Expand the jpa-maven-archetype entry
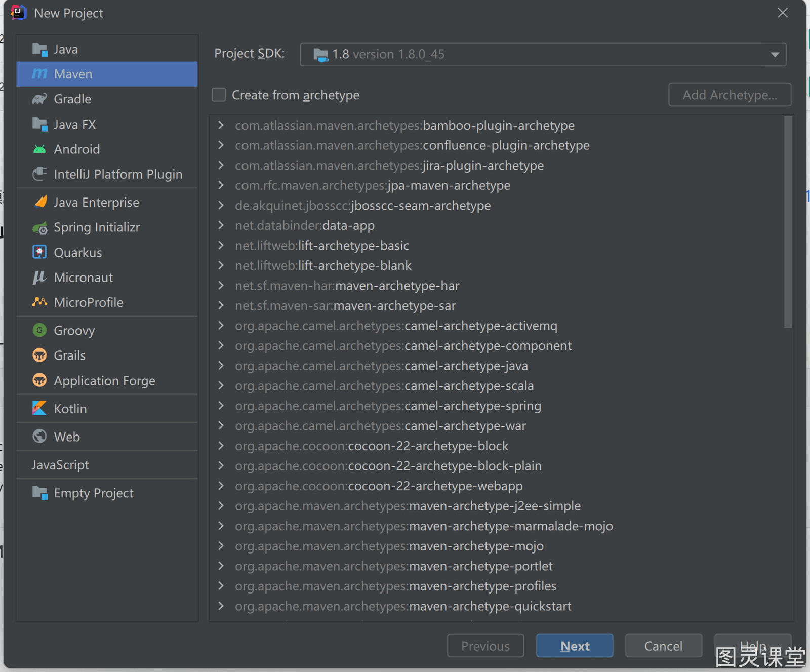The image size is (810, 672). pos(221,185)
